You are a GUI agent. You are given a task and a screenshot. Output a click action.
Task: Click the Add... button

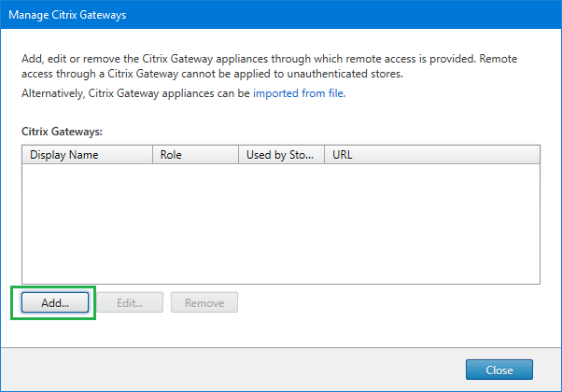pos(53,302)
